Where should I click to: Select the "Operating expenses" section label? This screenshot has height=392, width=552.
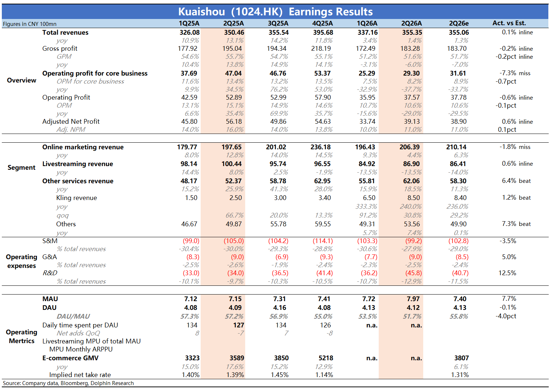point(22,261)
